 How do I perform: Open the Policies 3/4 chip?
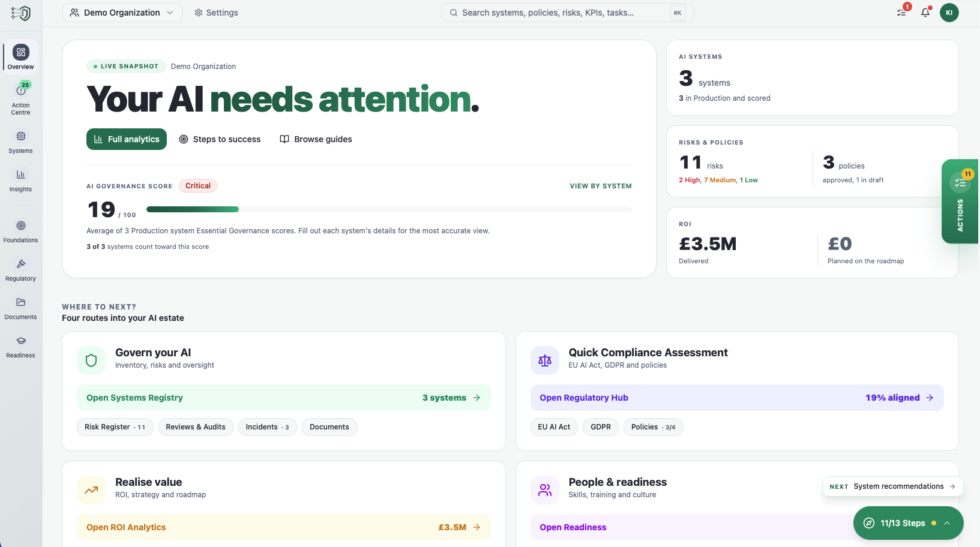654,427
